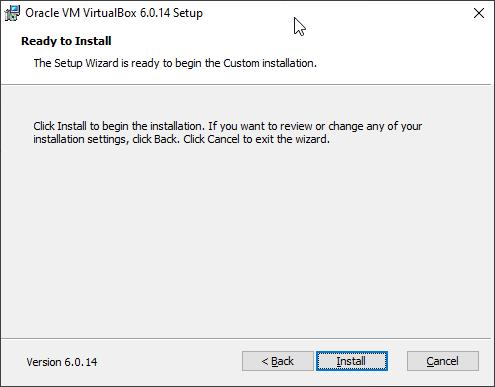This screenshot has width=495, height=387.
Task: Go to previous step via Back button
Action: tap(278, 361)
